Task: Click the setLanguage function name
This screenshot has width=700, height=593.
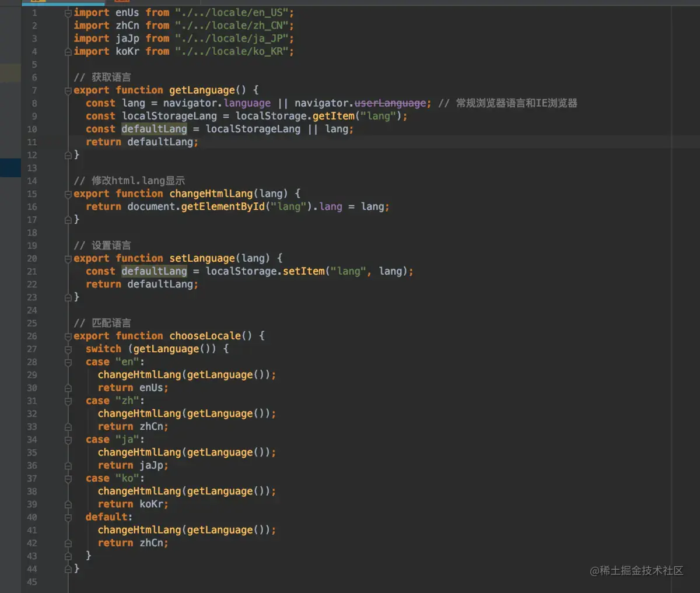Action: tap(202, 259)
